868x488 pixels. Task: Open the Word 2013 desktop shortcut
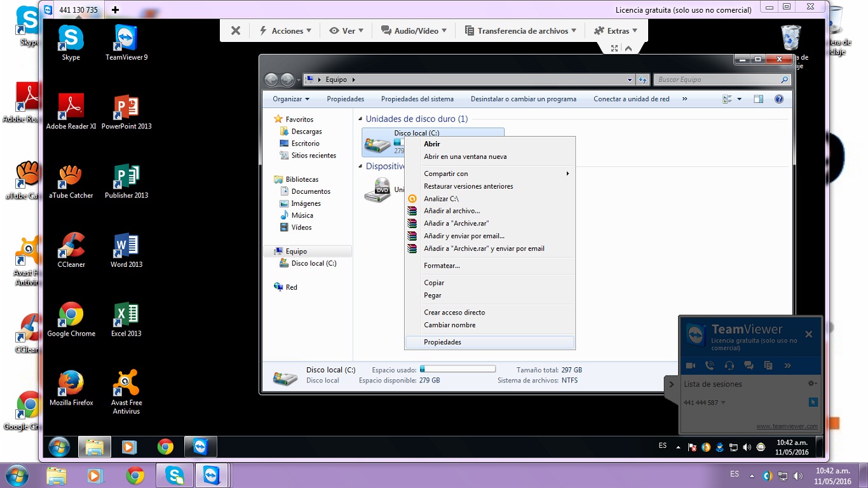click(x=126, y=250)
